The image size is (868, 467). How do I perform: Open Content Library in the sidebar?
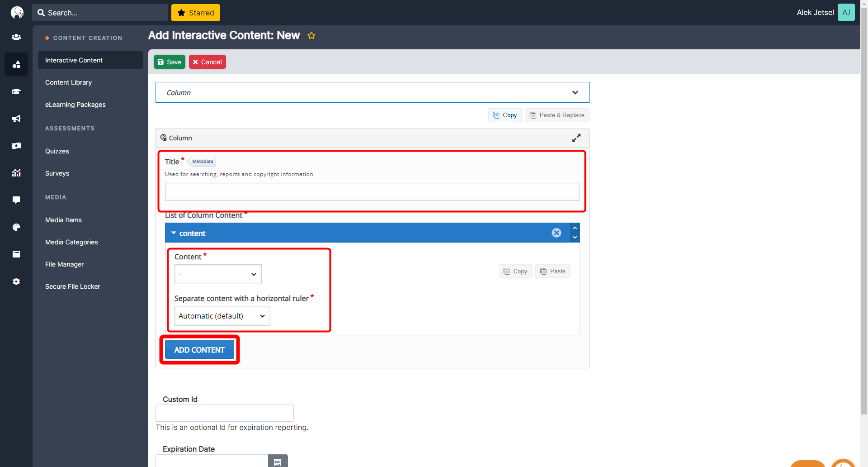(68, 82)
